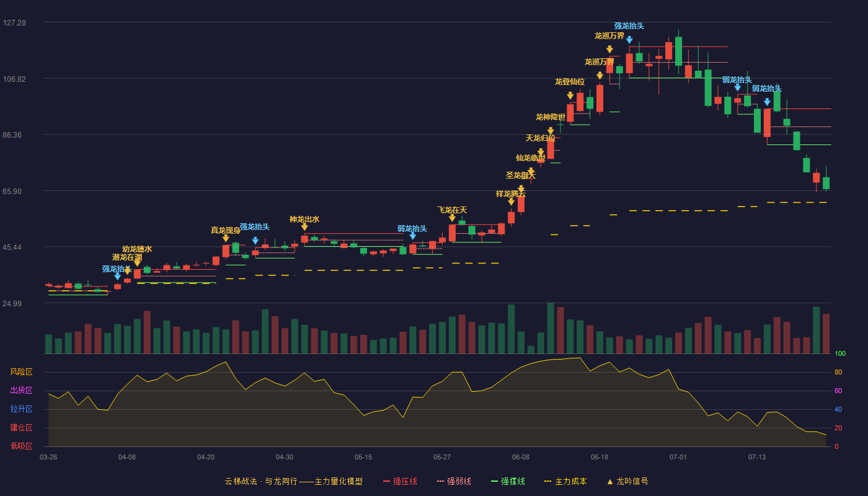Click the 106.82 price axis label
Image resolution: width=868 pixels, height=496 pixels.
[x=14, y=79]
